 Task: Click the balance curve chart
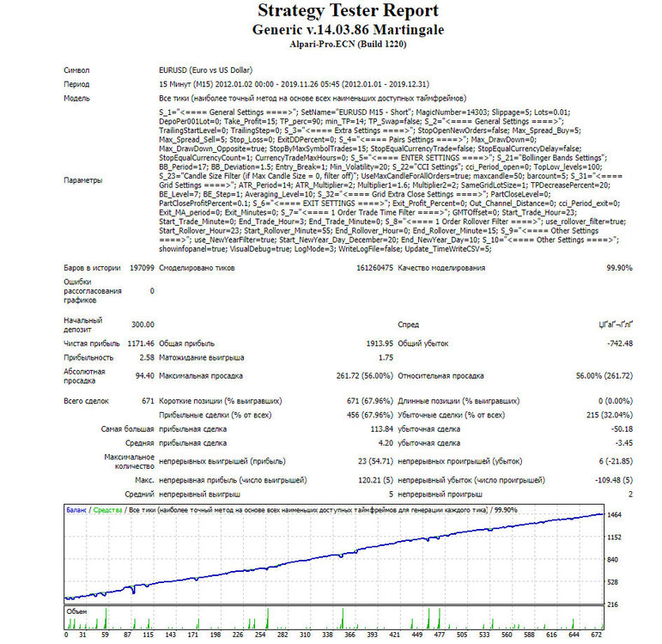[x=334, y=555]
